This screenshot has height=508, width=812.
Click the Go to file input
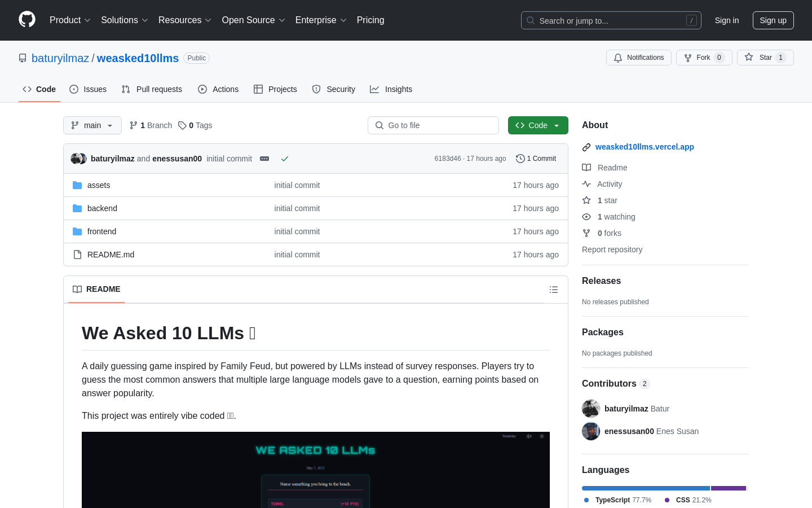click(433, 125)
